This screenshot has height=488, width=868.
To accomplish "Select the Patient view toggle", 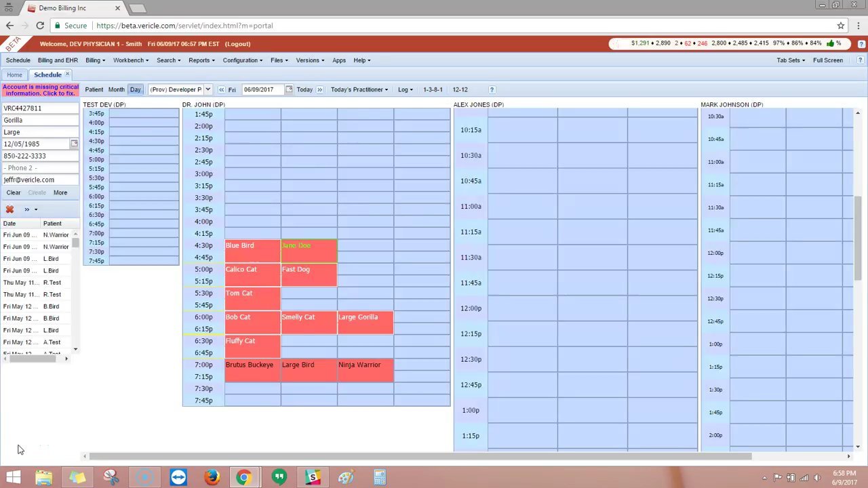I will 94,89.
